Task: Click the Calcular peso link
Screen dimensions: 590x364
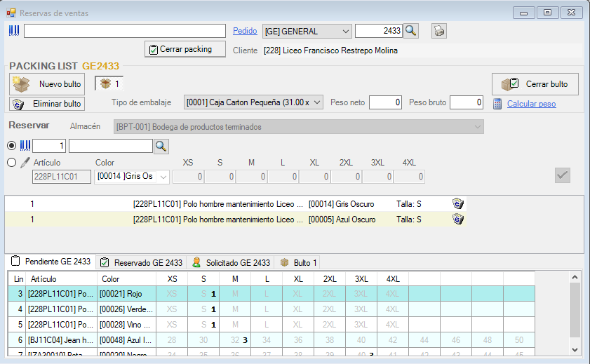Action: click(531, 104)
